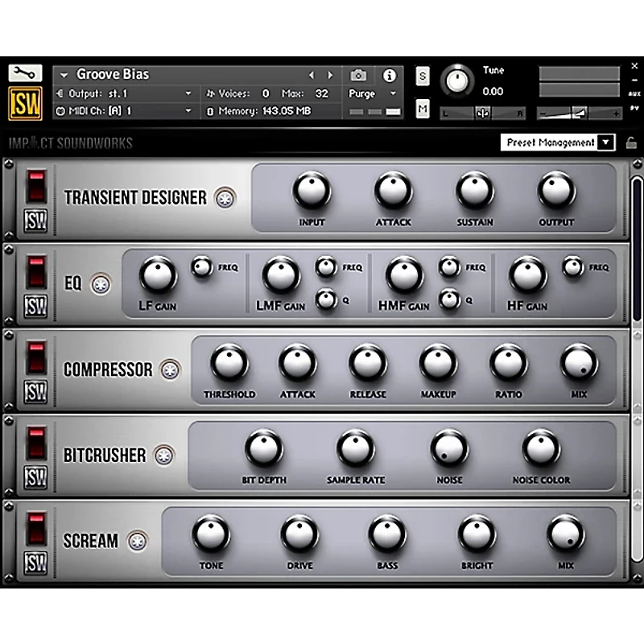Click the Noise Color knob

pos(541,448)
